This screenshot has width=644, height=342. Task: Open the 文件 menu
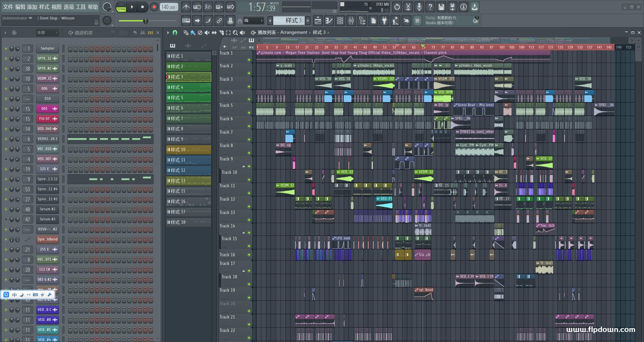[x=8, y=6]
